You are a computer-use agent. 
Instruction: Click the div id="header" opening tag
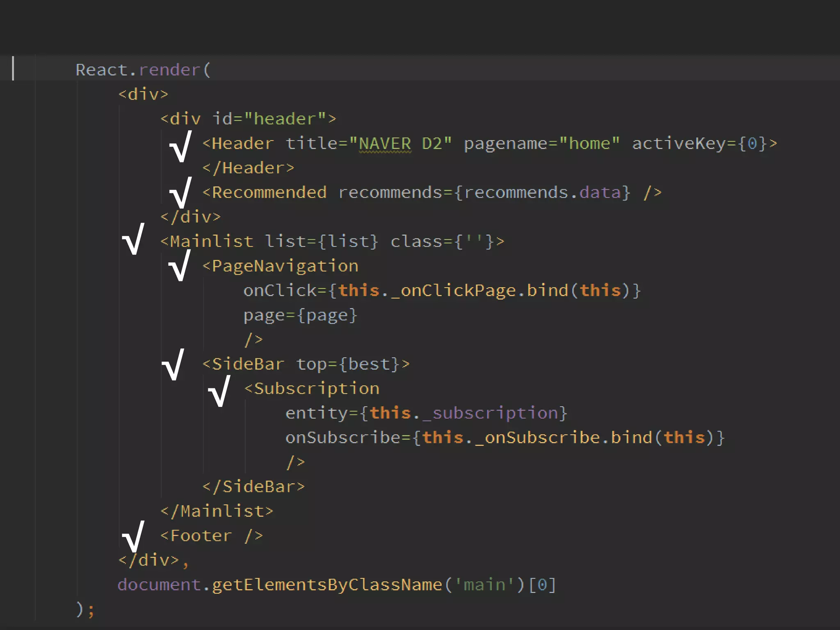tap(248, 119)
